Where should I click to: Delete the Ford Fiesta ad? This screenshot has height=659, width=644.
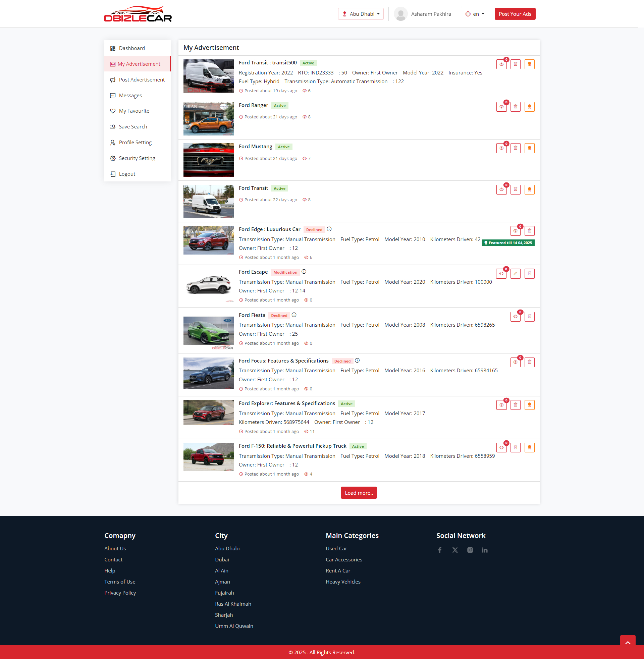(529, 317)
